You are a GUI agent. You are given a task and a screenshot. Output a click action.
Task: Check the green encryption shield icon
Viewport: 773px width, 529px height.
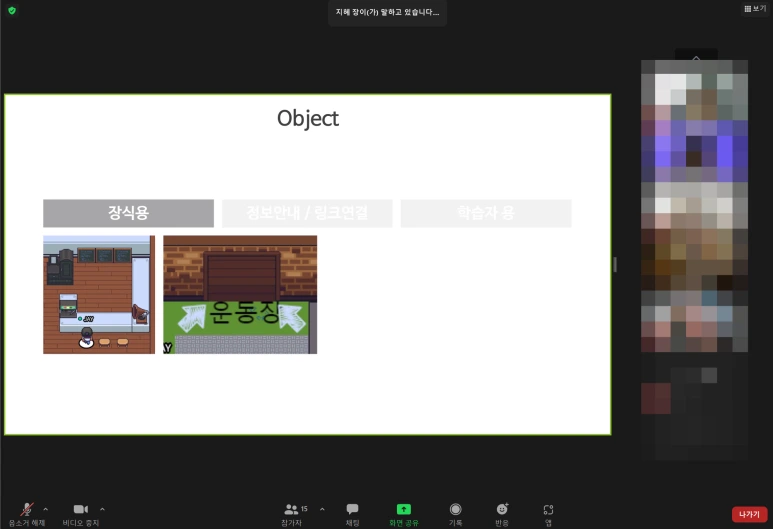[x=12, y=10]
